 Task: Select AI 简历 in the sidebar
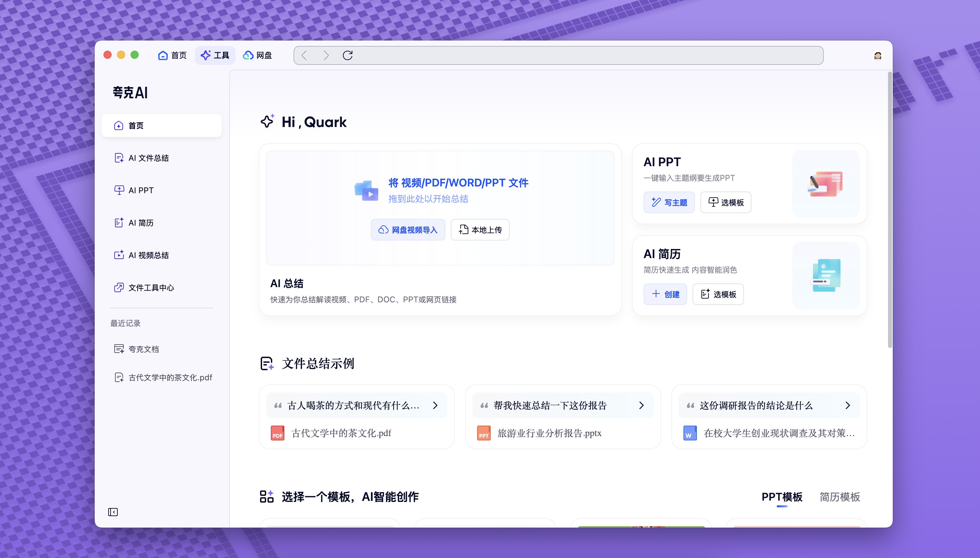click(x=141, y=223)
